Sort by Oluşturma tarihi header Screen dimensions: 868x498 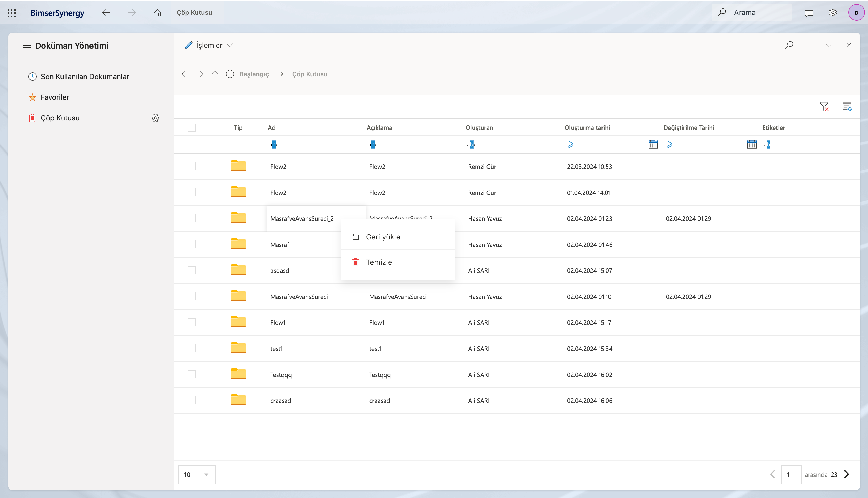coord(587,127)
